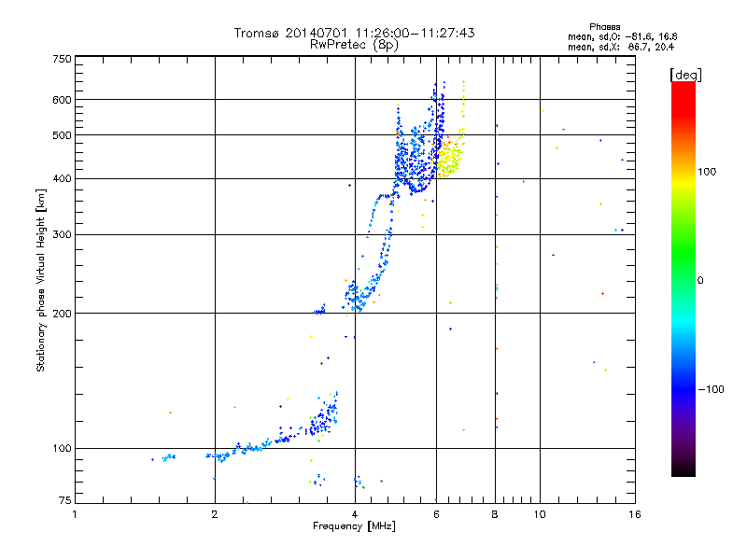Click the y-axis tick label '600'
747x560 pixels.
pos(63,100)
